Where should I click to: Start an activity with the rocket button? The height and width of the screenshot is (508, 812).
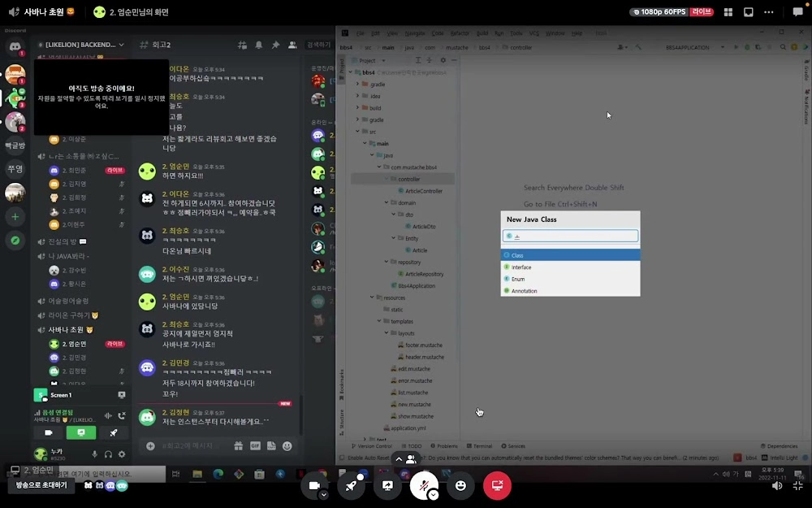pos(351,486)
